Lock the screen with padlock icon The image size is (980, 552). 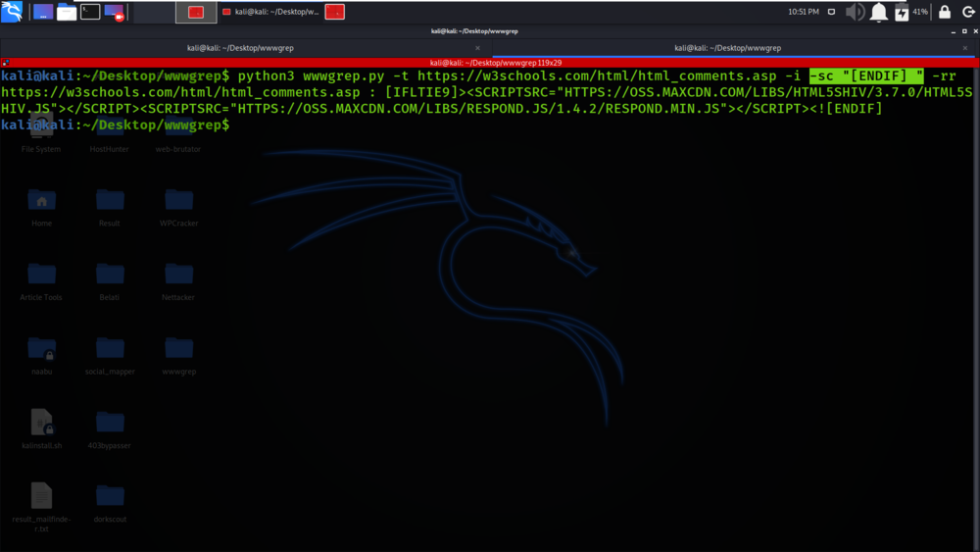[x=945, y=12]
